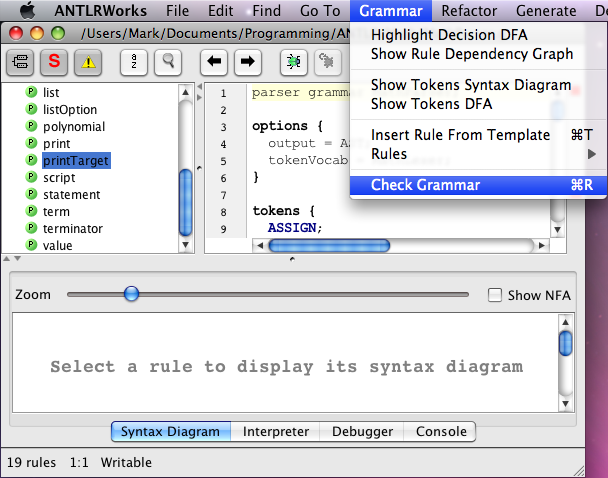Click the sort rules alphabetically icon
The width and height of the screenshot is (608, 478).
(134, 62)
